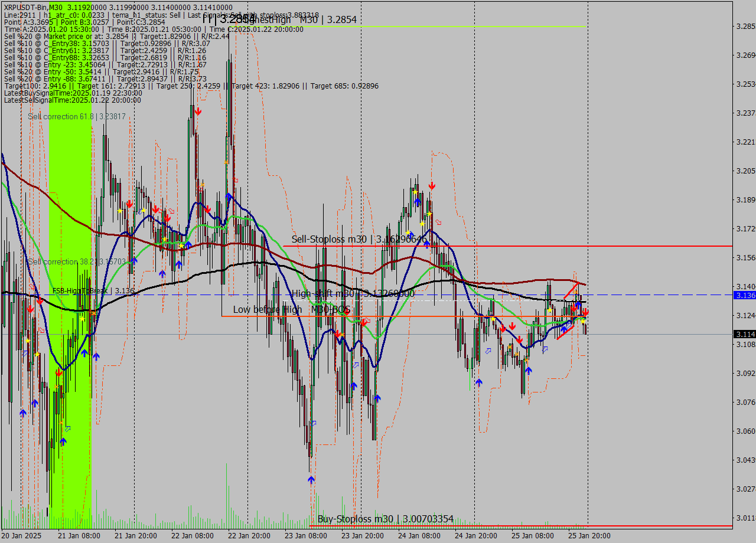The height and width of the screenshot is (543, 756).
Task: Click the LatestBuySignalTime line
Action: click(73, 93)
